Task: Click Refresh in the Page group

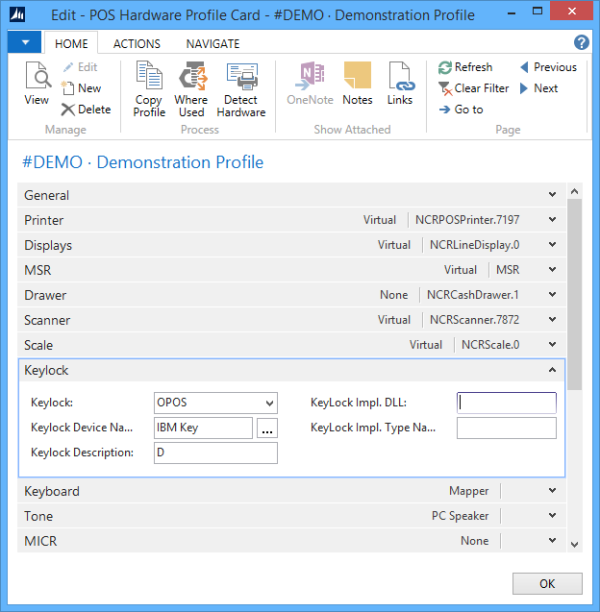Action: tap(465, 67)
